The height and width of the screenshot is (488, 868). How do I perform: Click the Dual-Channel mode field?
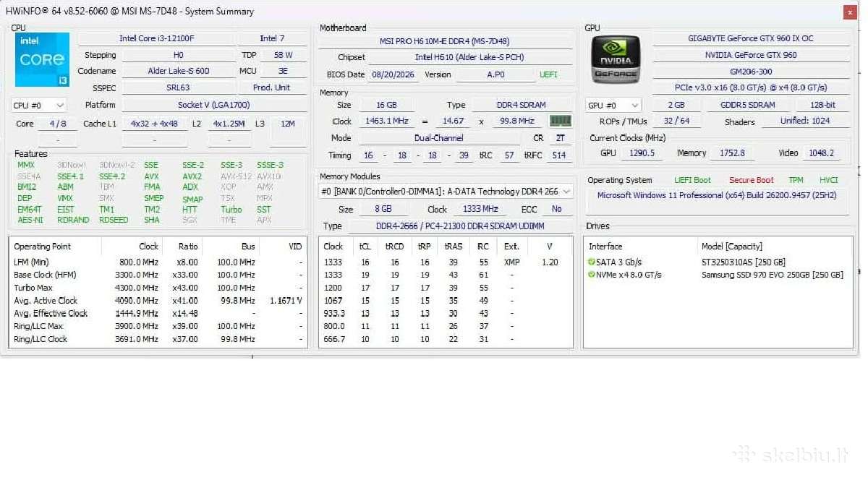tap(439, 138)
